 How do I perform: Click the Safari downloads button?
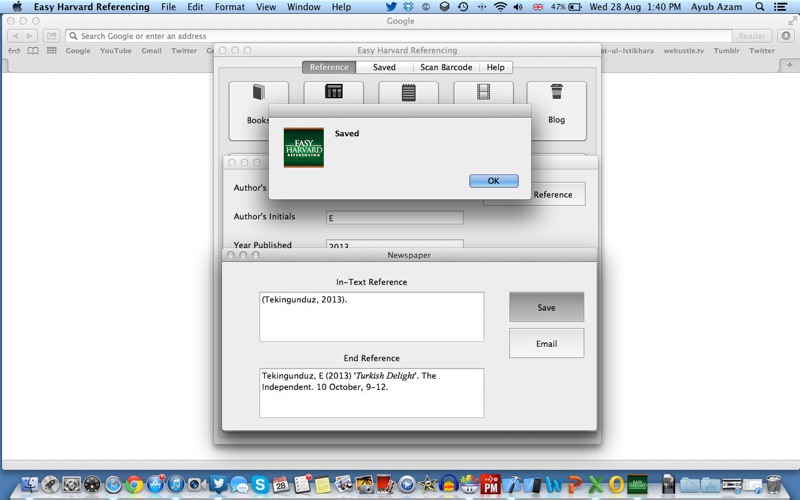point(786,36)
